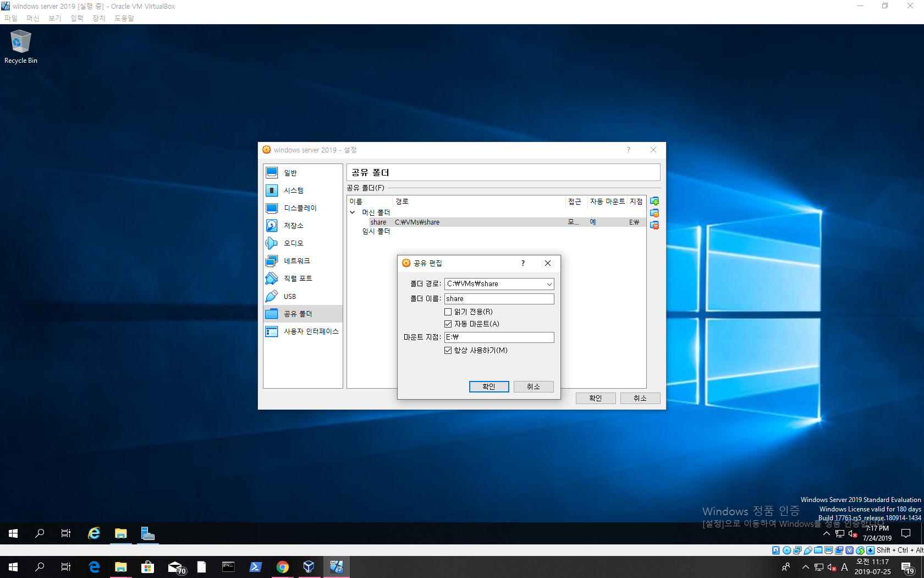Image resolution: width=924 pixels, height=578 pixels.
Task: Click the guest muted volume tray icon
Action: tap(853, 533)
